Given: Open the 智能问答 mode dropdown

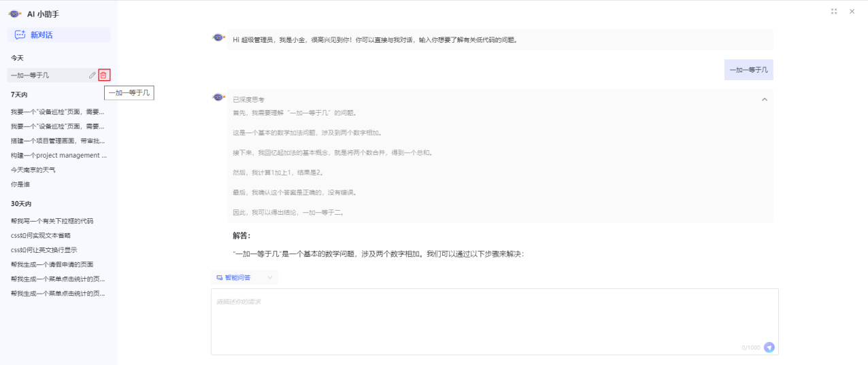Looking at the screenshot, I should (x=245, y=277).
